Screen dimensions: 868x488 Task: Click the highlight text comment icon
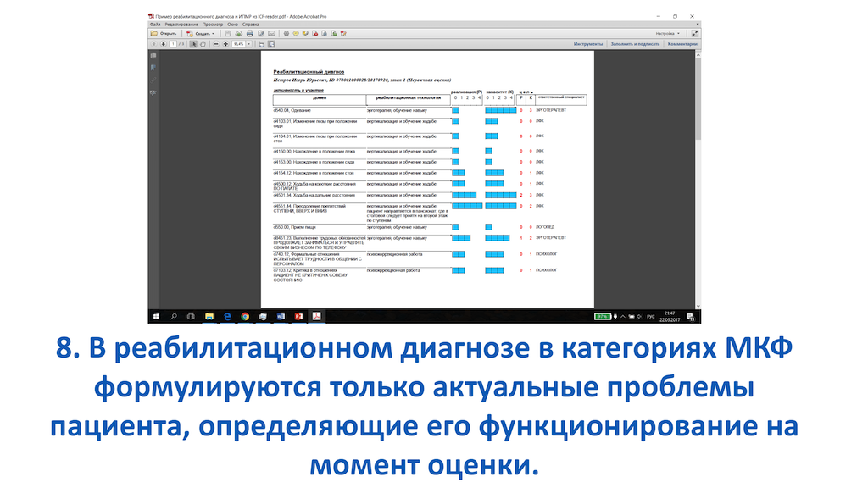(x=305, y=34)
